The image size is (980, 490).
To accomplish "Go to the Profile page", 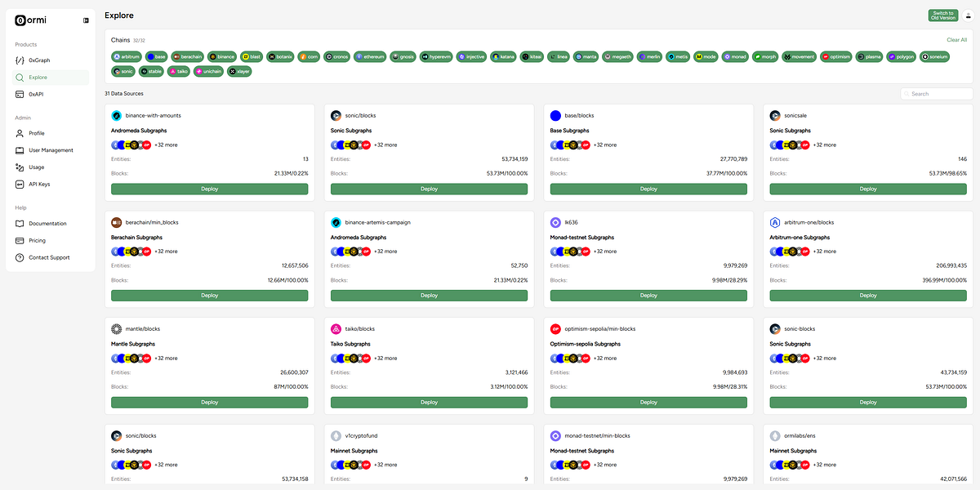I will tap(51, 133).
